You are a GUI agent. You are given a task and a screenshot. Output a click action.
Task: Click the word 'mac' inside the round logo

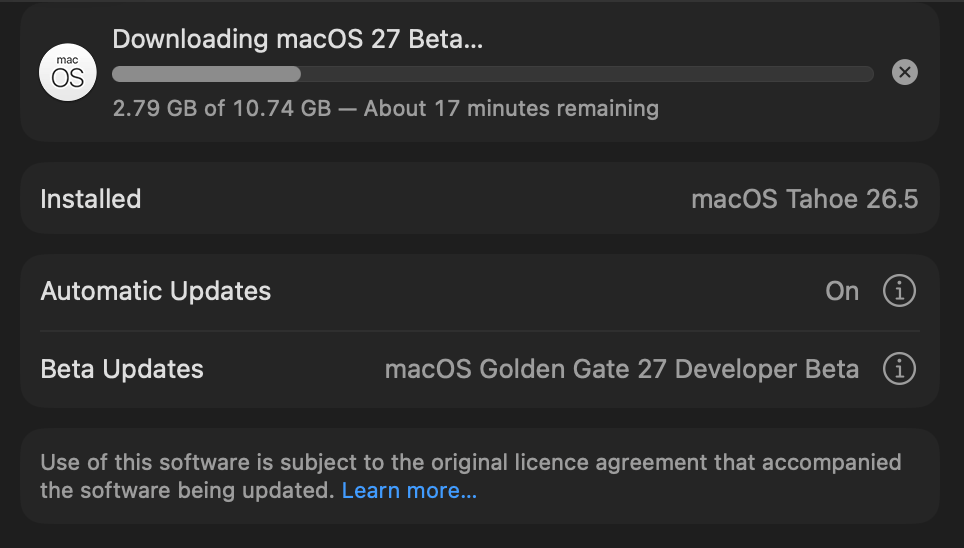click(68, 60)
